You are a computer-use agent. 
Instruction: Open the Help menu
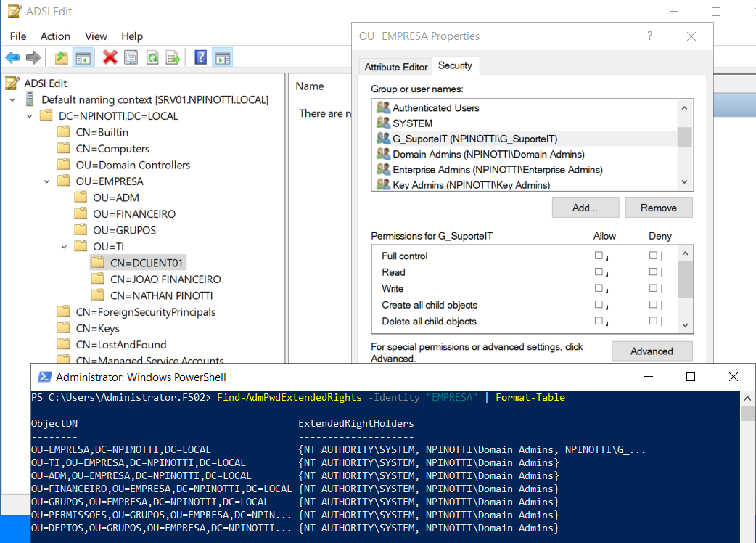pyautogui.click(x=131, y=36)
